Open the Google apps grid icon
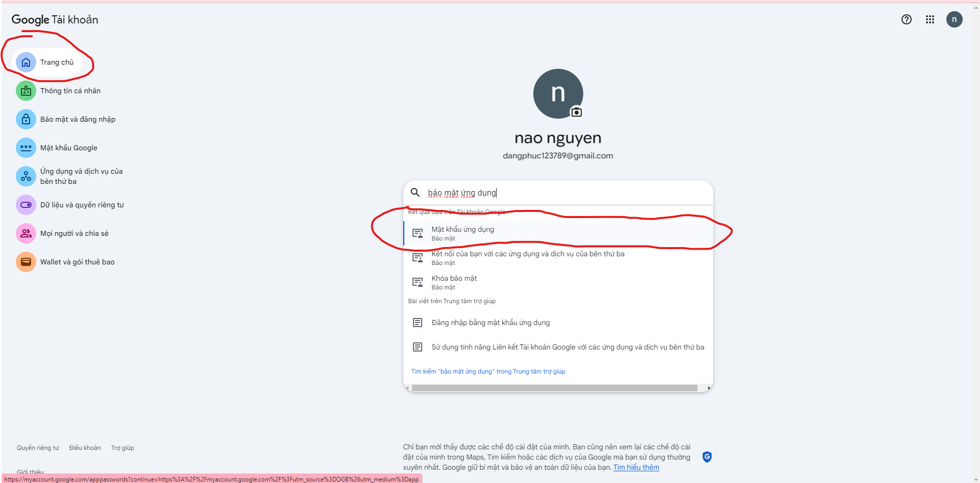Image resolution: width=980 pixels, height=483 pixels. [x=930, y=19]
